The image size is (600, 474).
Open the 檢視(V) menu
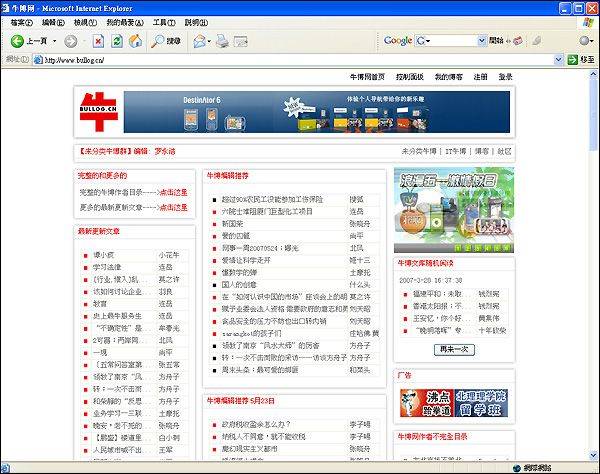85,23
